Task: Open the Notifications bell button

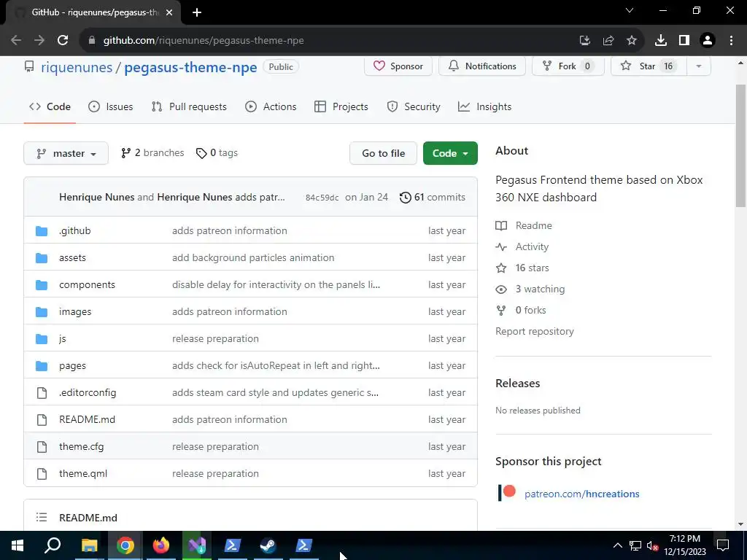Action: click(x=482, y=66)
